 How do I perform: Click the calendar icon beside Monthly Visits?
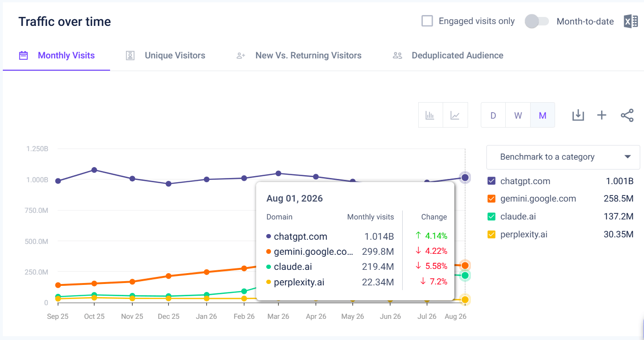point(24,56)
